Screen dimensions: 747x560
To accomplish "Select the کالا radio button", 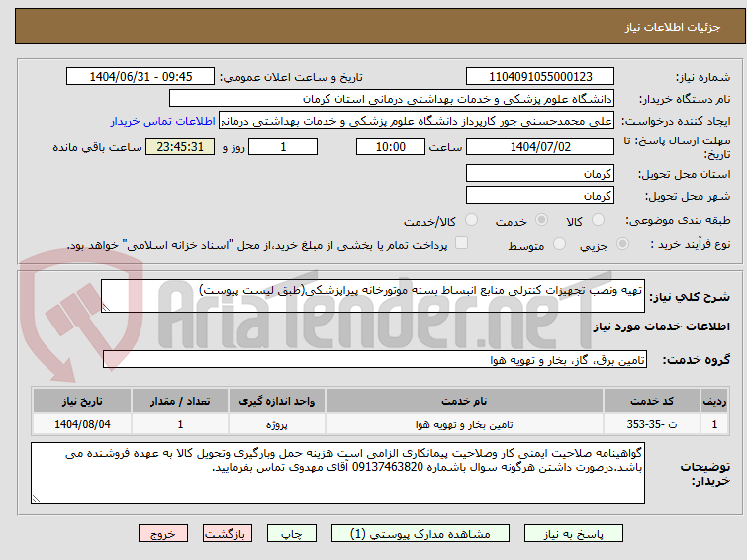I will coord(598,220).
